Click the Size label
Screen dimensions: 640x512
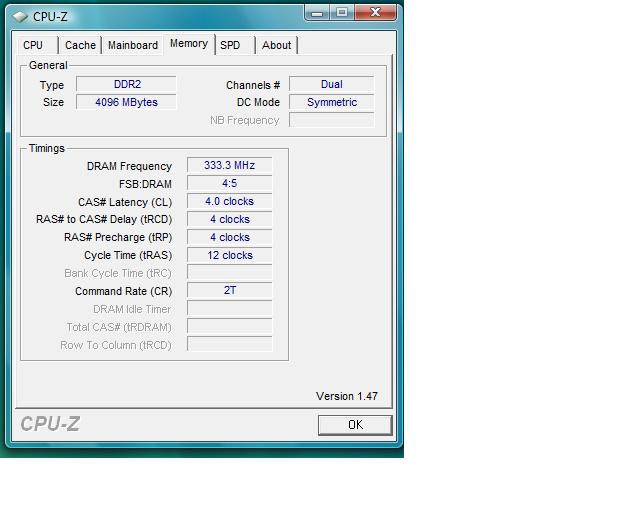tap(53, 102)
